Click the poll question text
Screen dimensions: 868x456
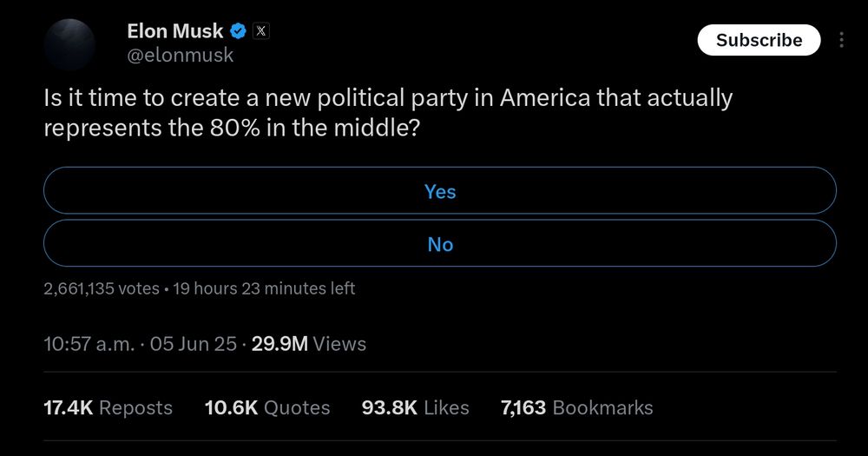[x=388, y=113]
